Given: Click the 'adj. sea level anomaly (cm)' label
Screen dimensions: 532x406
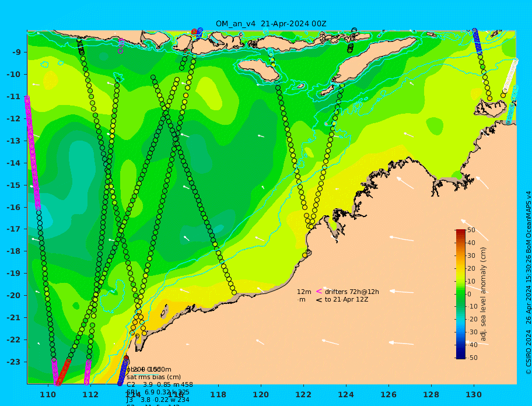Looking at the screenshot, I should click(484, 294).
